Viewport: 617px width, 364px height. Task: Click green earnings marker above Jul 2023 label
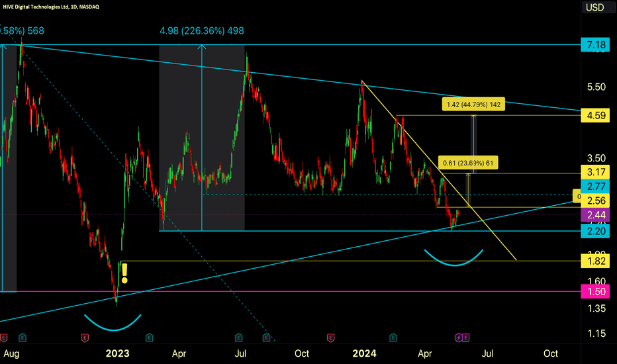[x=238, y=338]
